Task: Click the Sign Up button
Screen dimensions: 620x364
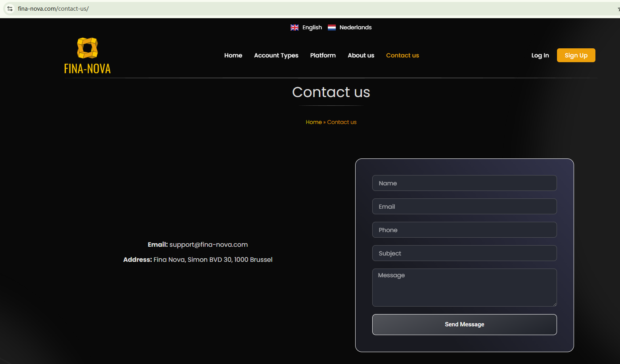Action: (576, 55)
